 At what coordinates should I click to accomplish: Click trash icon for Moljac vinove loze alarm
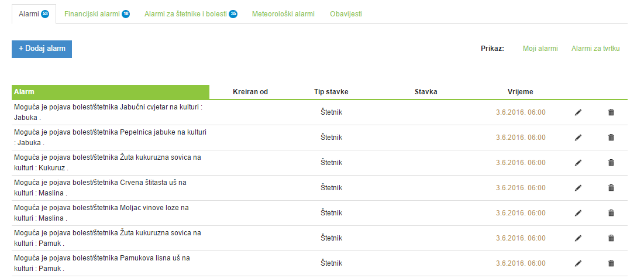611,213
